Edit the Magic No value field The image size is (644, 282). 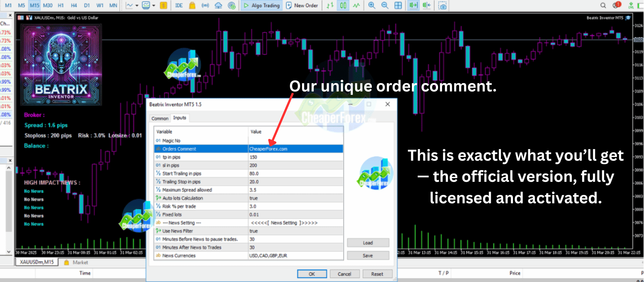pos(296,141)
